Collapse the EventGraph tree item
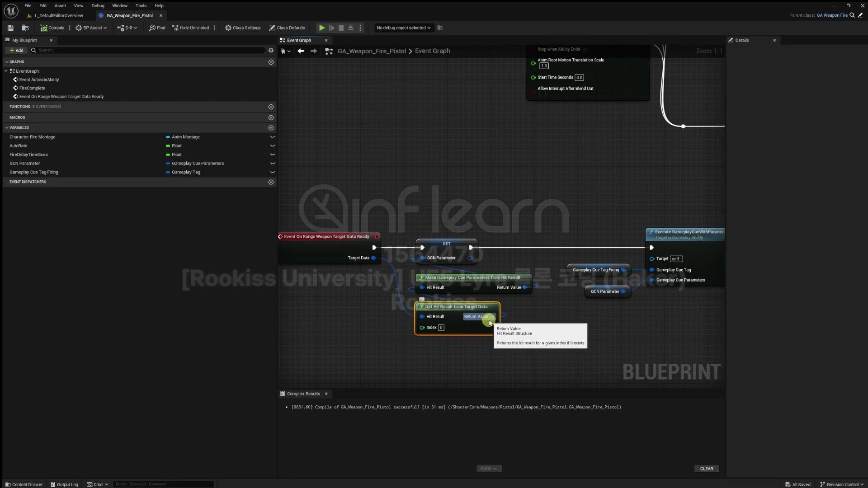The width and height of the screenshot is (868, 488). click(x=6, y=71)
